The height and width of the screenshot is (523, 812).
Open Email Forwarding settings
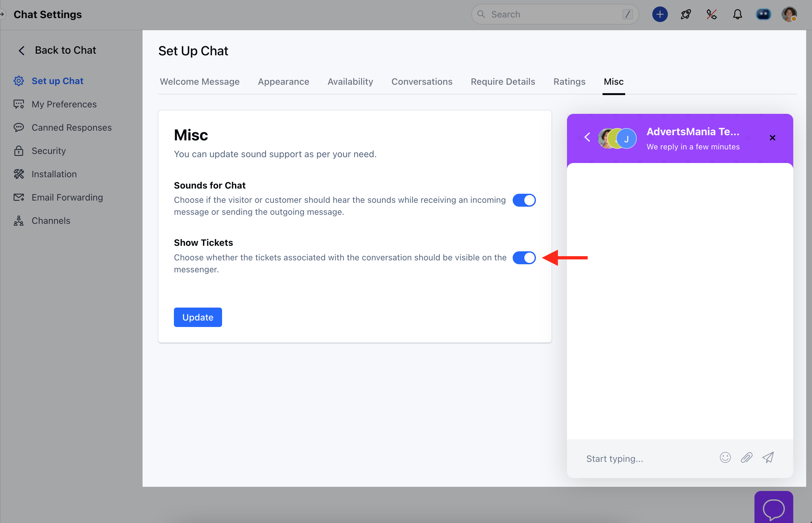click(x=67, y=197)
